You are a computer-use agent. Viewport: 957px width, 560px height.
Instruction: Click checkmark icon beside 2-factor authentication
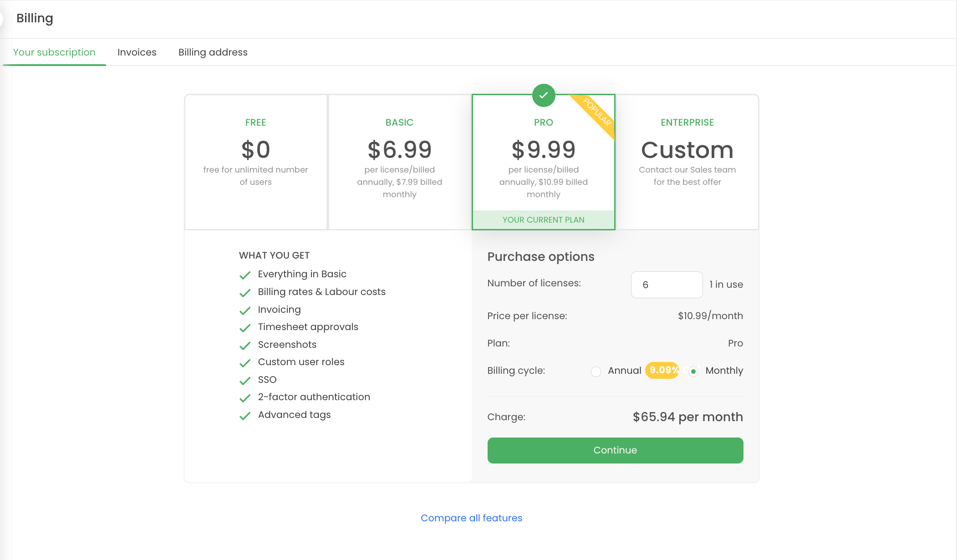point(245,398)
